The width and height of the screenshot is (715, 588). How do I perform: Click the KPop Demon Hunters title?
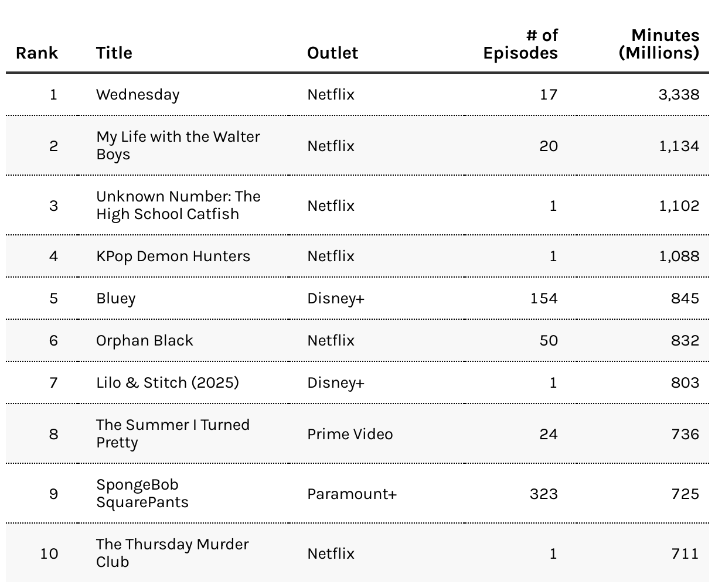coord(173,256)
